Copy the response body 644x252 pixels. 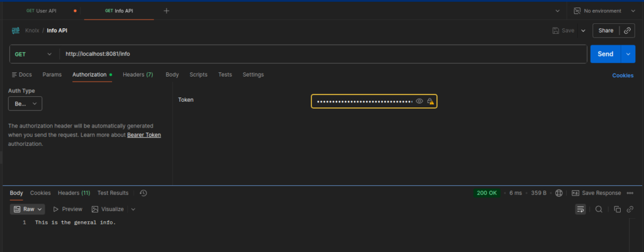[x=618, y=209]
